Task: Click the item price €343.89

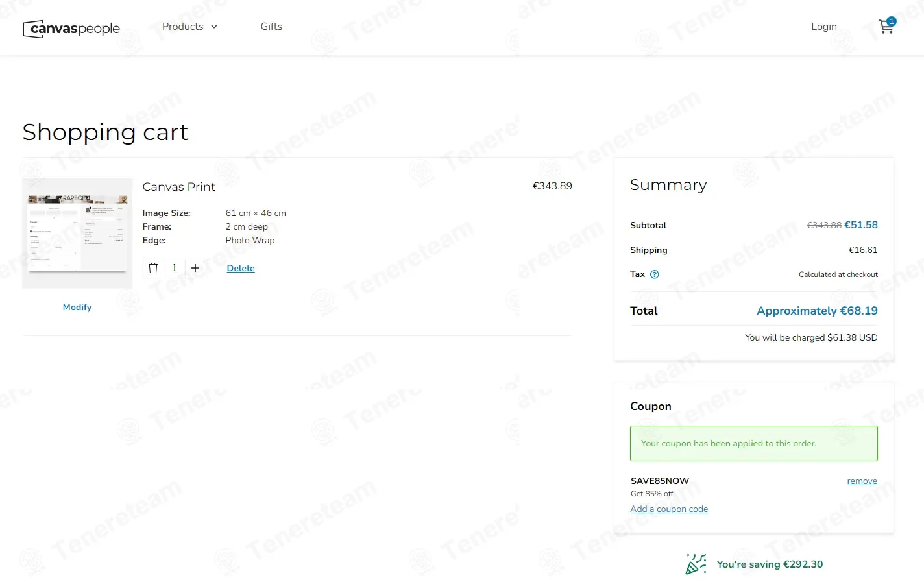Action: 552,186
